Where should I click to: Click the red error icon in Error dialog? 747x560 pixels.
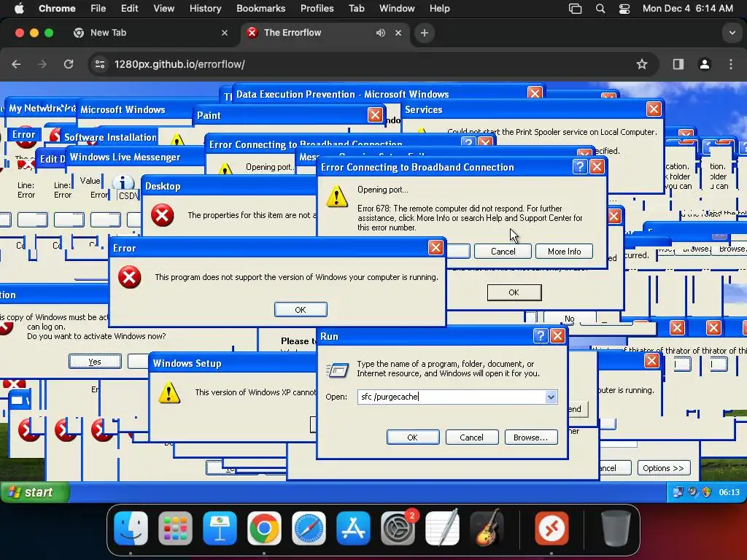point(129,277)
